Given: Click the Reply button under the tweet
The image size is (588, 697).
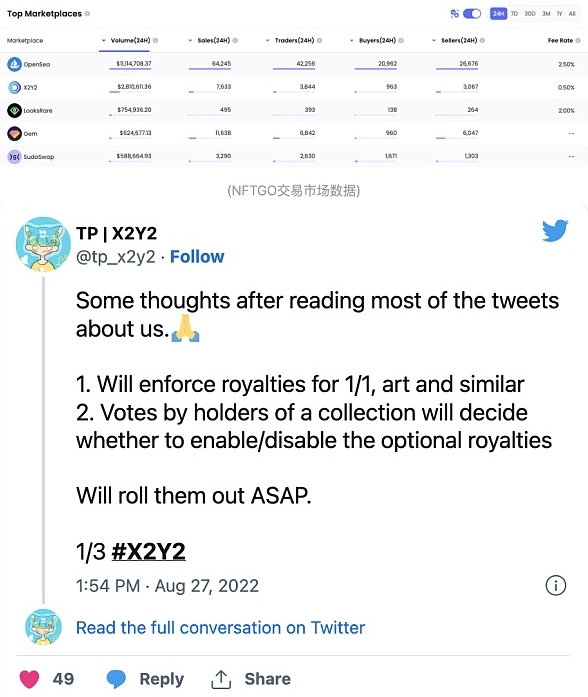Looking at the screenshot, I should pos(145,679).
